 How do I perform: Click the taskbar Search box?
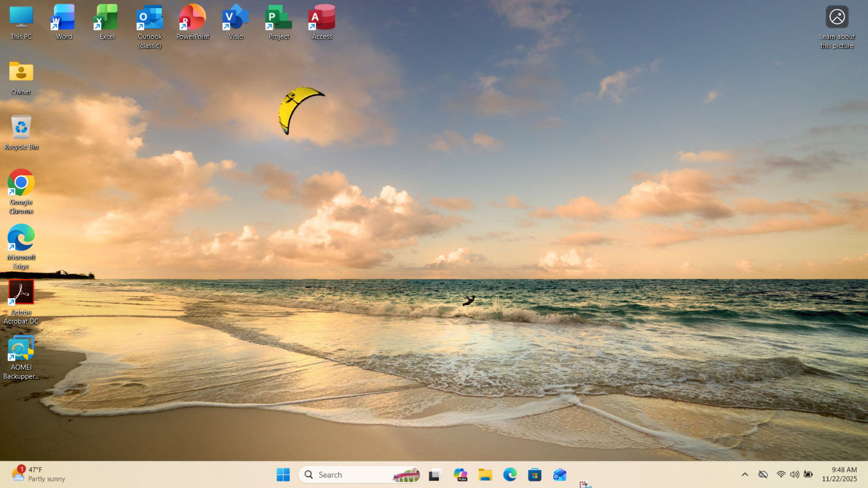[x=360, y=475]
